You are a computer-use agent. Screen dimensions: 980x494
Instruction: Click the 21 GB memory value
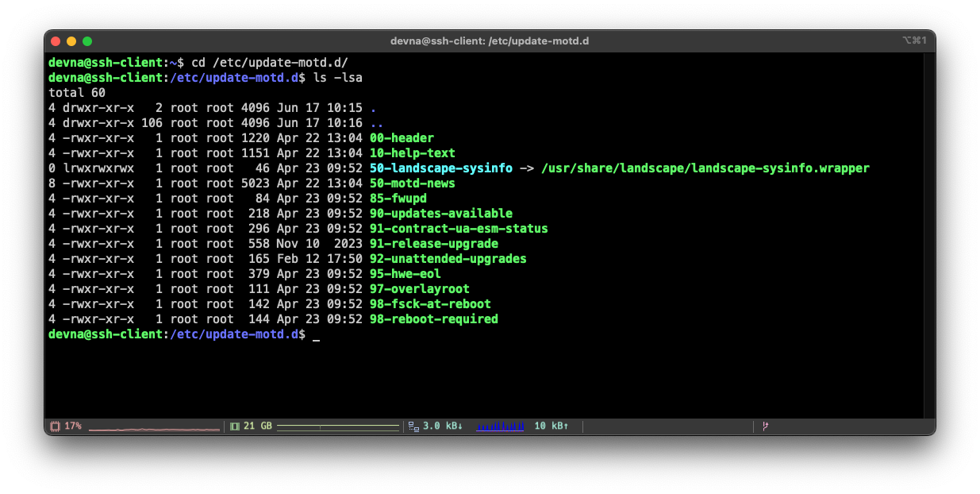[x=258, y=426]
